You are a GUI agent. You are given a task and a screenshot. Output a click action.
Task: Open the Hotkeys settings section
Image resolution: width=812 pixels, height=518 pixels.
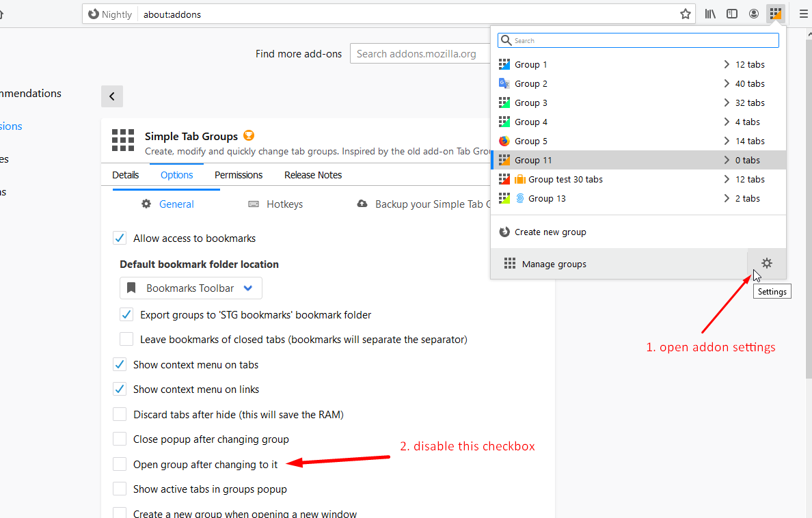[x=275, y=204]
